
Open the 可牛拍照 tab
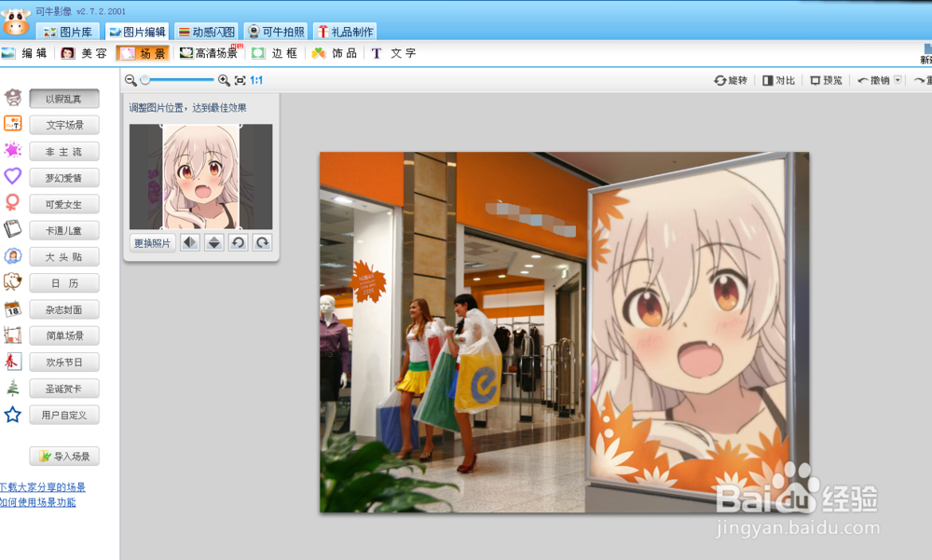(277, 32)
